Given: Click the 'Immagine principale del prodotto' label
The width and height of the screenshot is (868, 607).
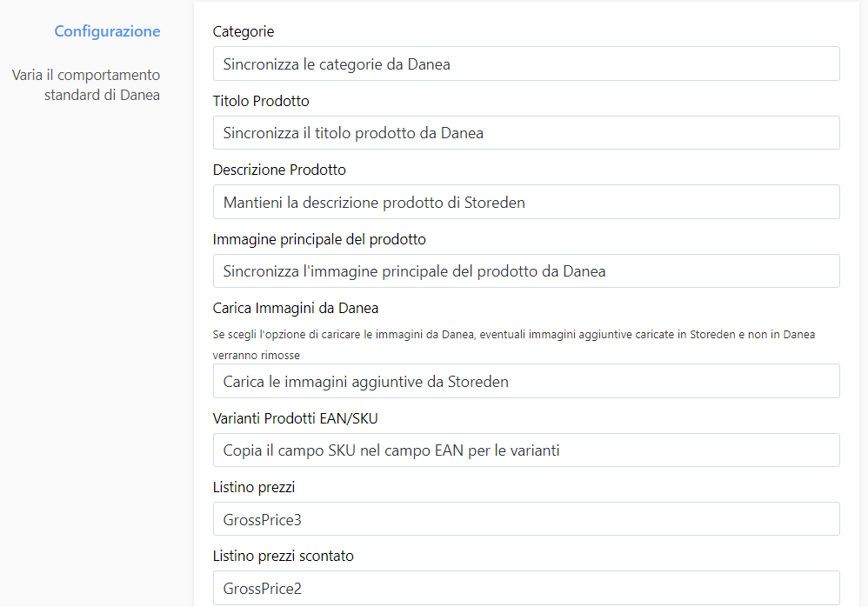Looking at the screenshot, I should [x=319, y=238].
